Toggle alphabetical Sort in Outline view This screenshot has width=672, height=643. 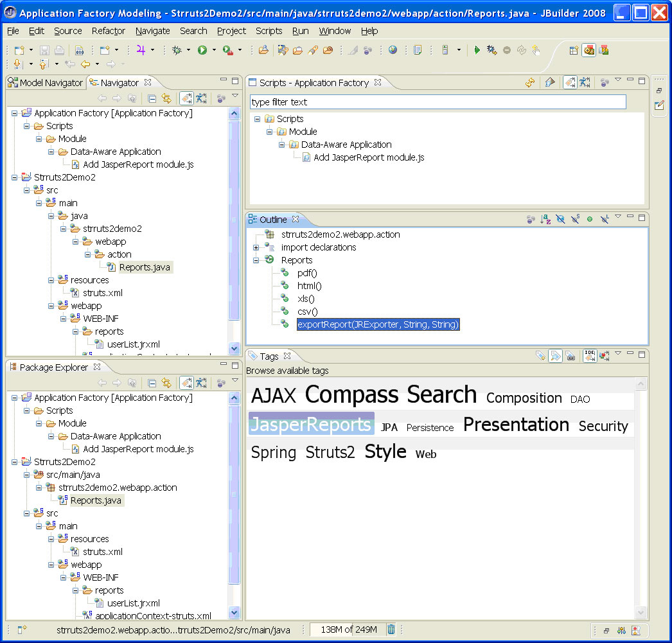[x=545, y=219]
